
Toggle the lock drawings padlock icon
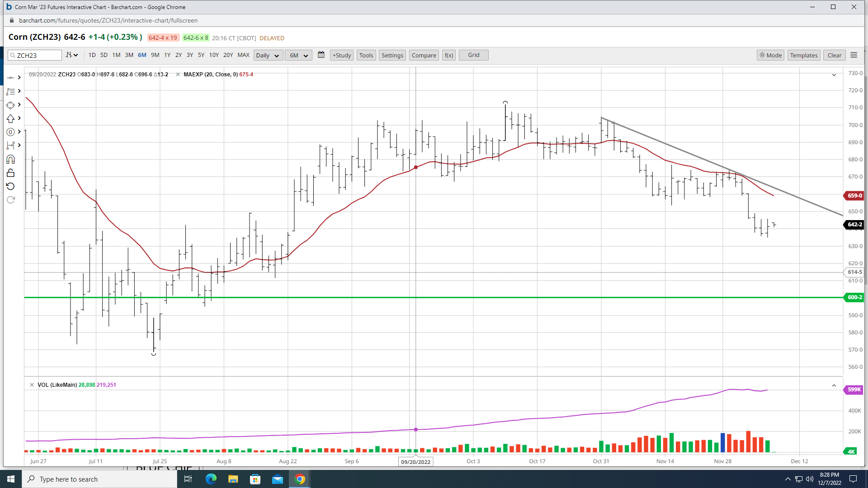click(10, 173)
